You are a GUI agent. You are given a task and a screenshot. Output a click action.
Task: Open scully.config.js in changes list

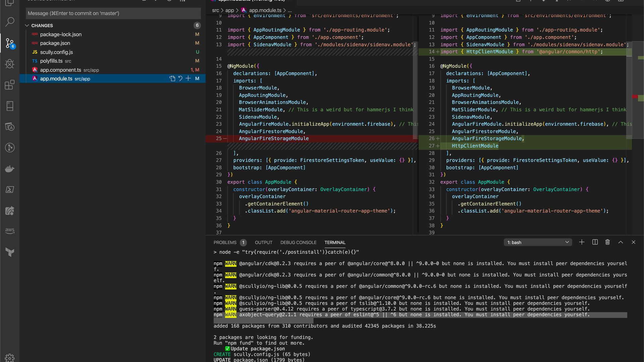(56, 52)
